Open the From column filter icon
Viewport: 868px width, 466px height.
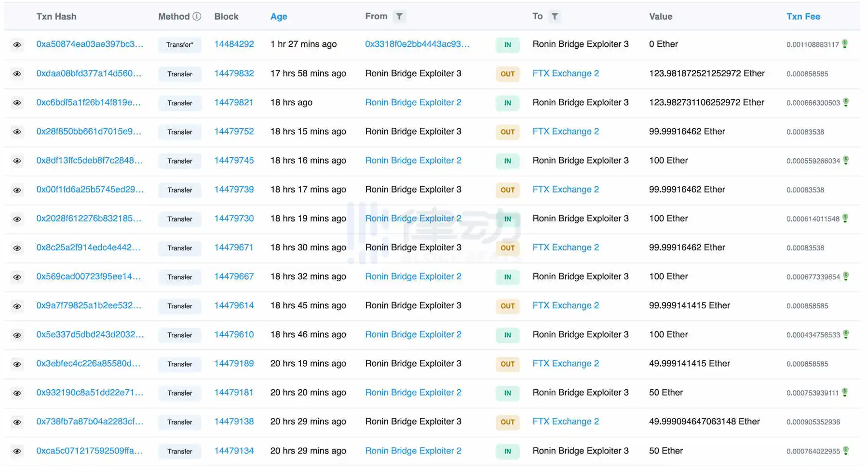click(x=399, y=16)
